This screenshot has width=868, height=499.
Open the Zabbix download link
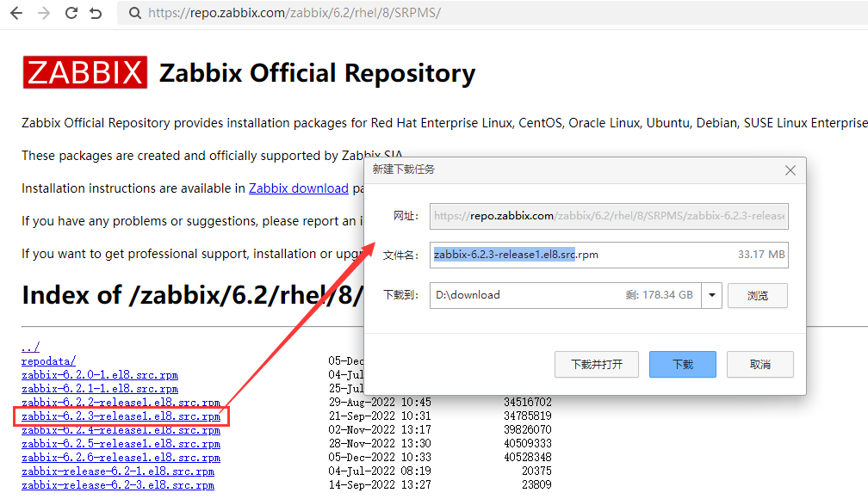(298, 188)
